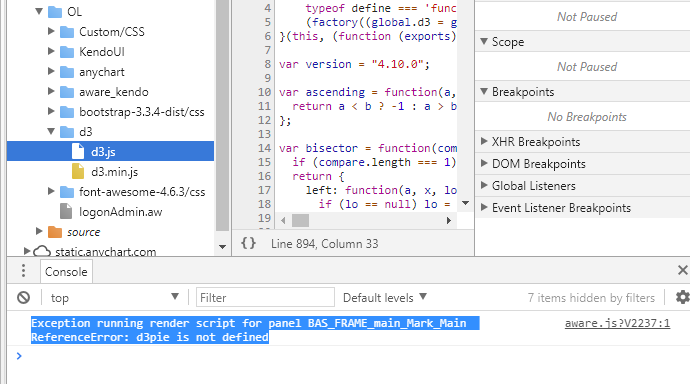Clear console with the circle-slash icon
This screenshot has width=690, height=384.
[24, 298]
